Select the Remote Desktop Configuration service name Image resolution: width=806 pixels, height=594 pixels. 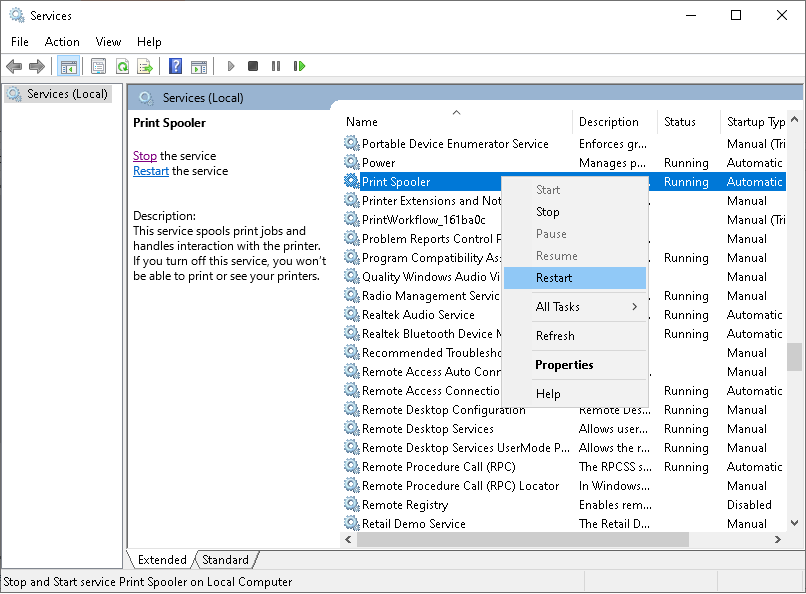click(444, 410)
